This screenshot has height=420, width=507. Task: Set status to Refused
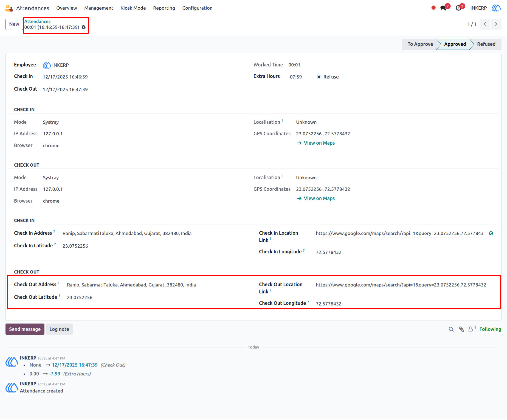click(x=486, y=44)
